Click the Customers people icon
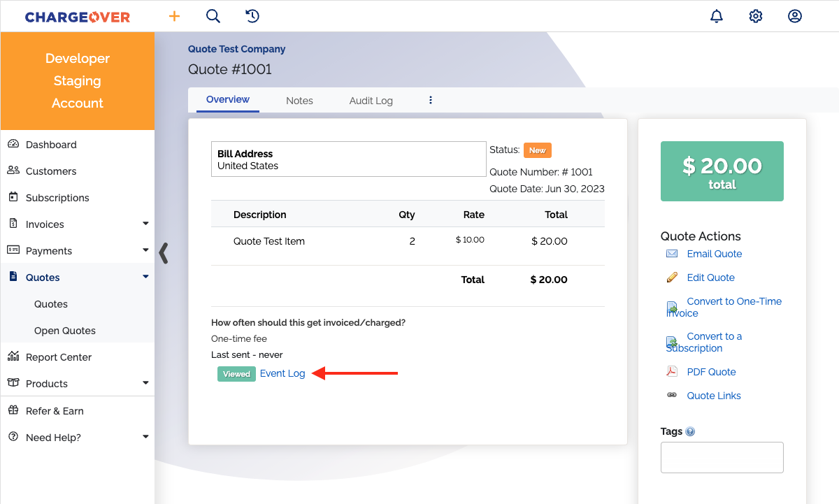The width and height of the screenshot is (839, 504). pos(13,171)
